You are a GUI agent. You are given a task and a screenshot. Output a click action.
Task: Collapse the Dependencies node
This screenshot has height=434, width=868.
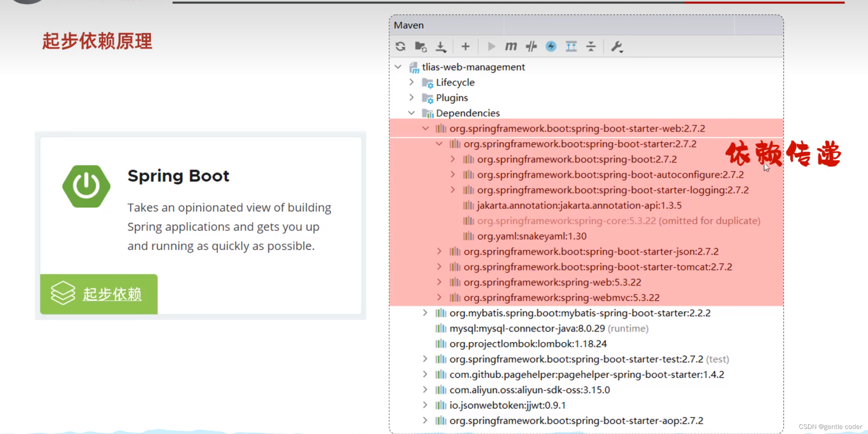point(411,113)
